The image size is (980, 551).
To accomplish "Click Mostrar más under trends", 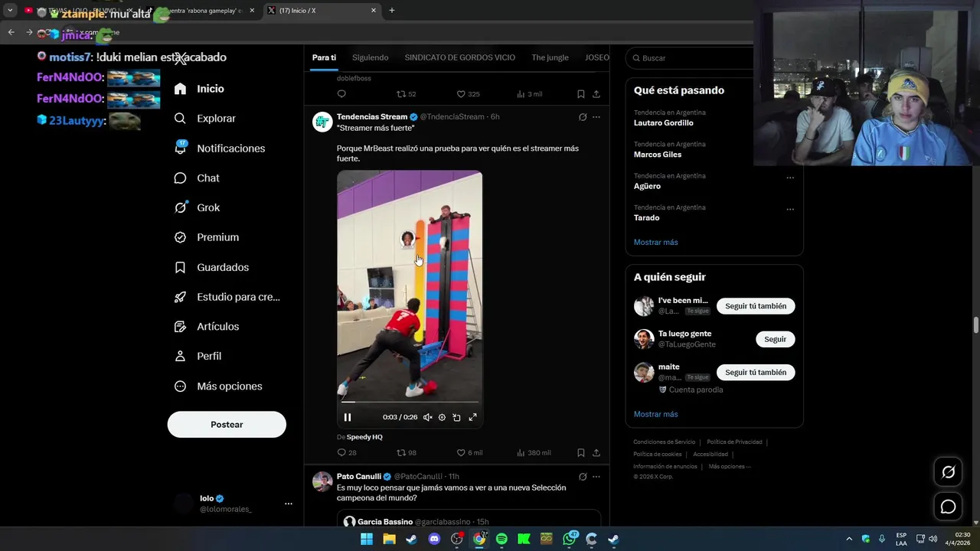I will [655, 243].
